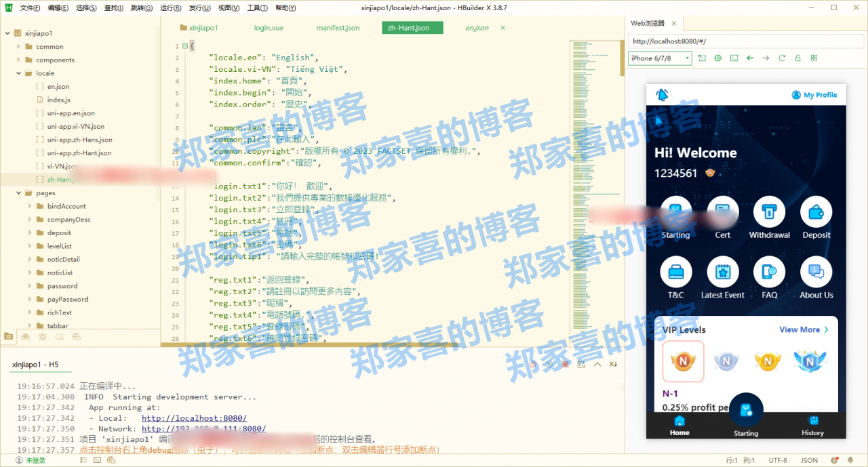The width and height of the screenshot is (868, 467).
Task: Select the binoculars search icon in the sidebar
Action: point(25,337)
